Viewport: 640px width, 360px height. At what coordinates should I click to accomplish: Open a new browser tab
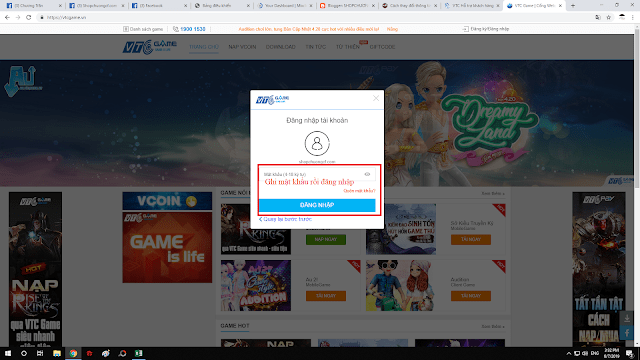[x=573, y=6]
